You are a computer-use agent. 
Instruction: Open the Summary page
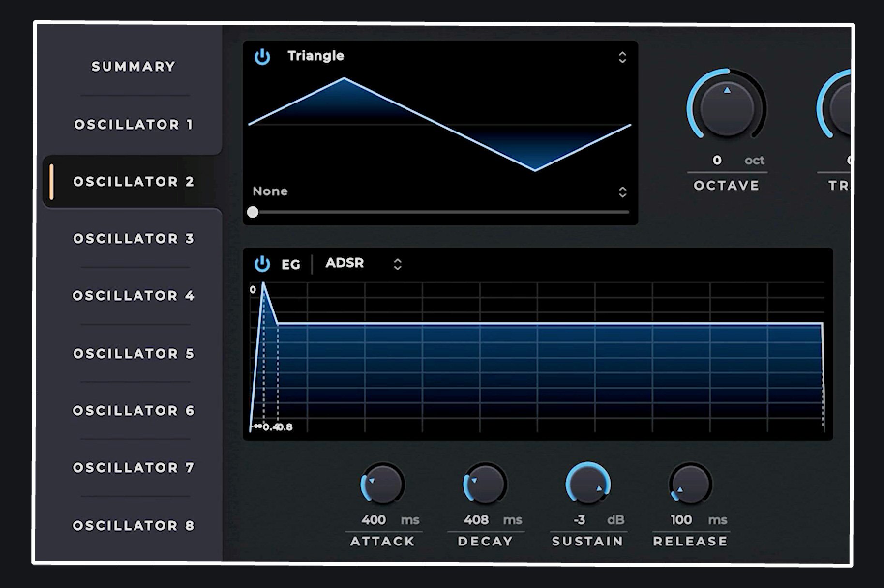133,67
